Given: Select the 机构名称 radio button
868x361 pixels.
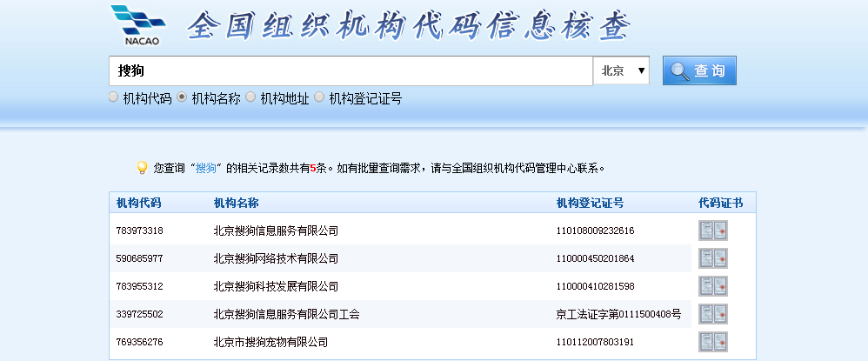Looking at the screenshot, I should [x=182, y=97].
